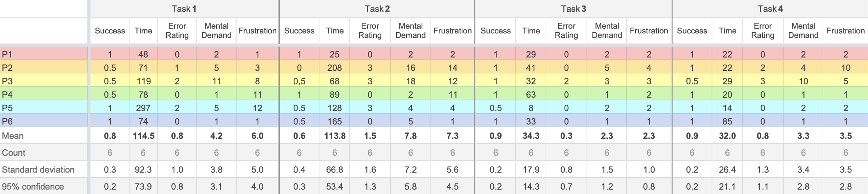Click the Standard deviation row label
Screen dimensions: 868x194
[38, 169]
